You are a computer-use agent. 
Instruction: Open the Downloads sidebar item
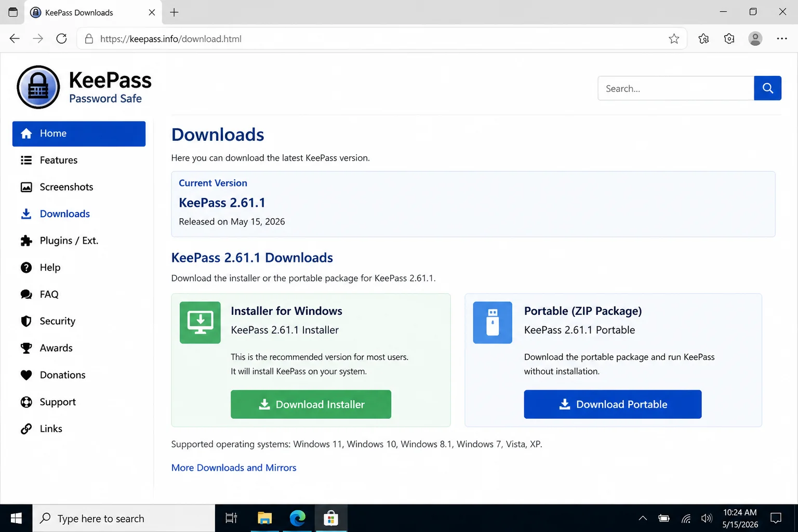tap(79, 214)
